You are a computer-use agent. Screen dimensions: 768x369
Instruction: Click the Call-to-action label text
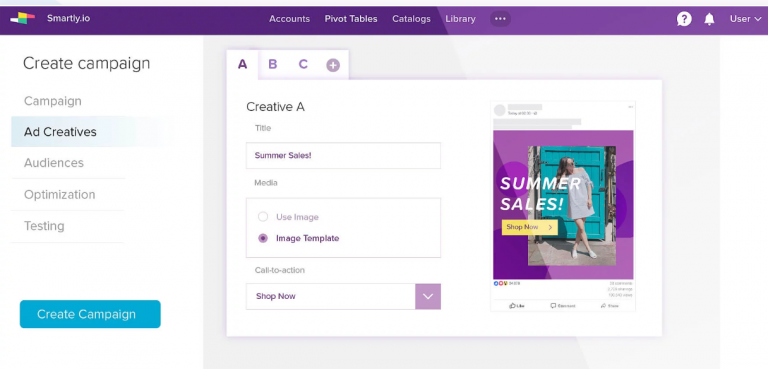tap(280, 270)
